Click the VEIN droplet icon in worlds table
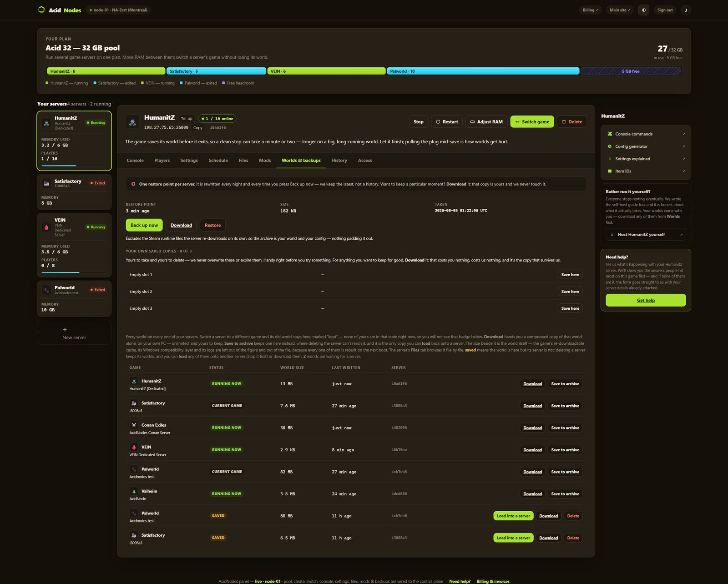The image size is (728, 584). pyautogui.click(x=134, y=447)
